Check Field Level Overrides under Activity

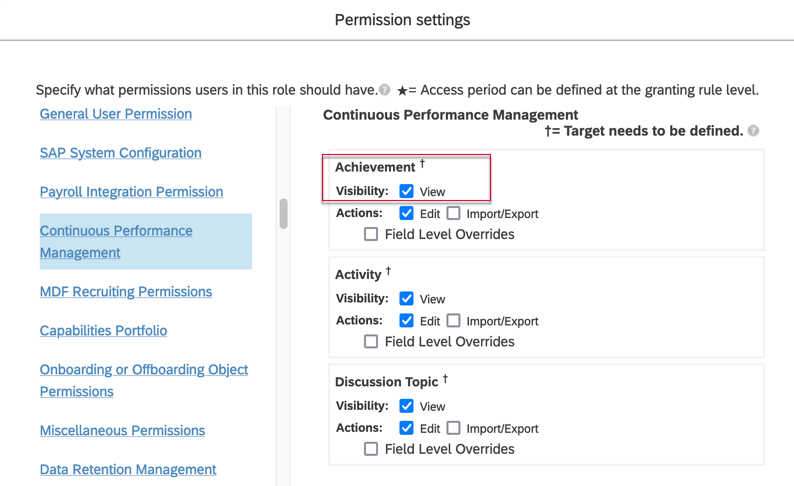pos(371,341)
